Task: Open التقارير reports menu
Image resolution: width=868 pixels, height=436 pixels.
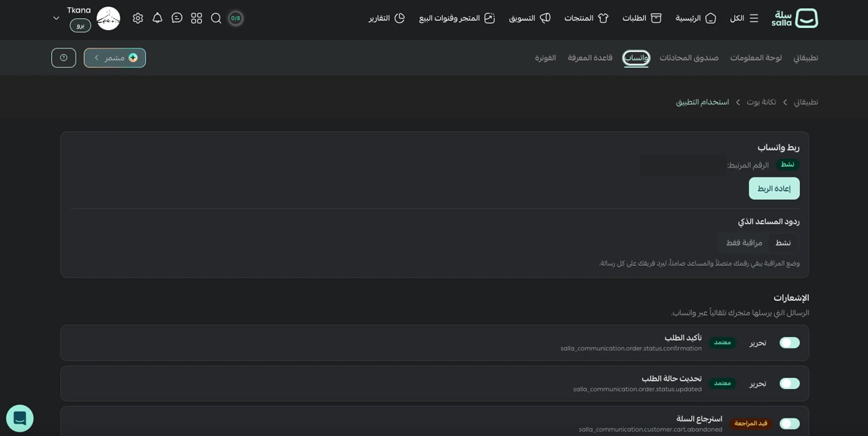Action: point(387,18)
